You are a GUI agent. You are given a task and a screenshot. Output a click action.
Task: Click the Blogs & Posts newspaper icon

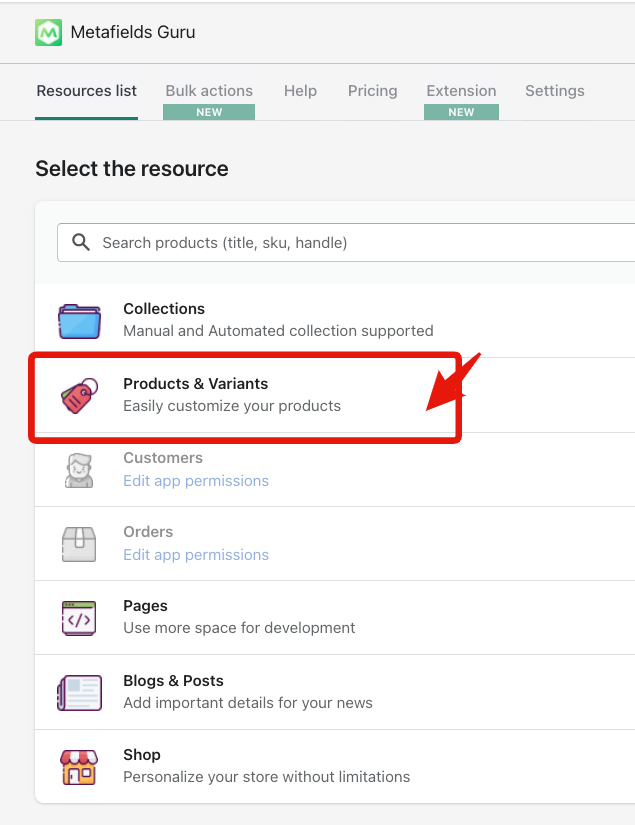coord(79,692)
